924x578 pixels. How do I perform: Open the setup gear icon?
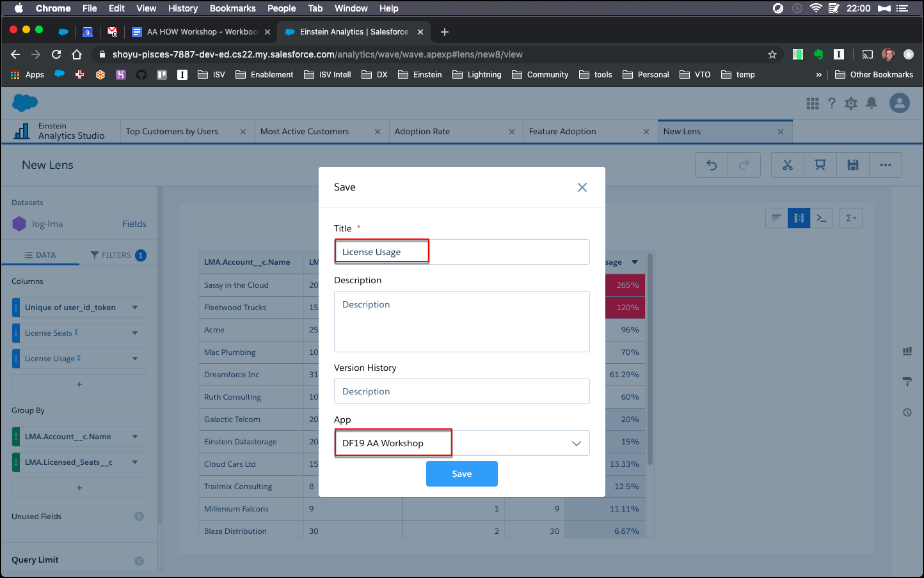pos(851,103)
